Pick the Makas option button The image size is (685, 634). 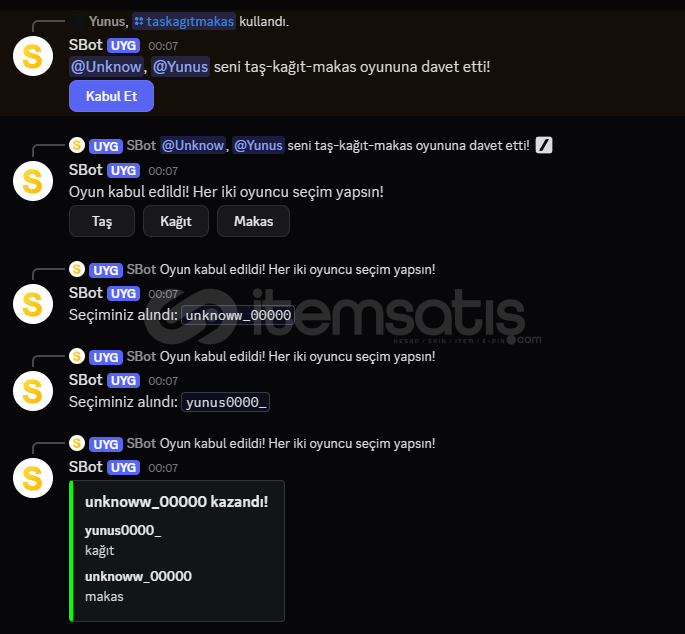pos(253,221)
